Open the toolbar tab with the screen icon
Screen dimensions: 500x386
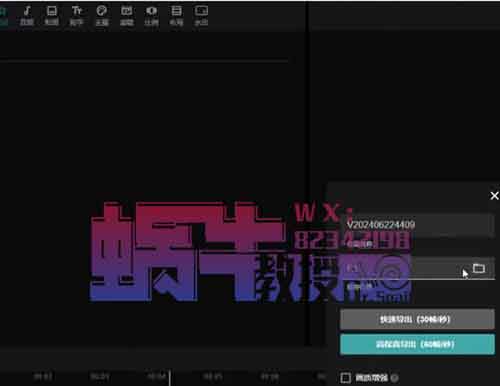[x=52, y=15]
